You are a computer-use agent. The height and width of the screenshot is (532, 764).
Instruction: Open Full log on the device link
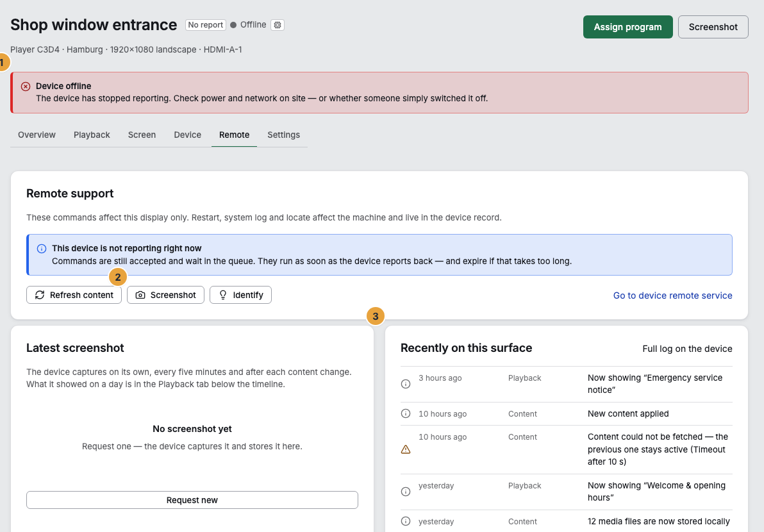[687, 349]
